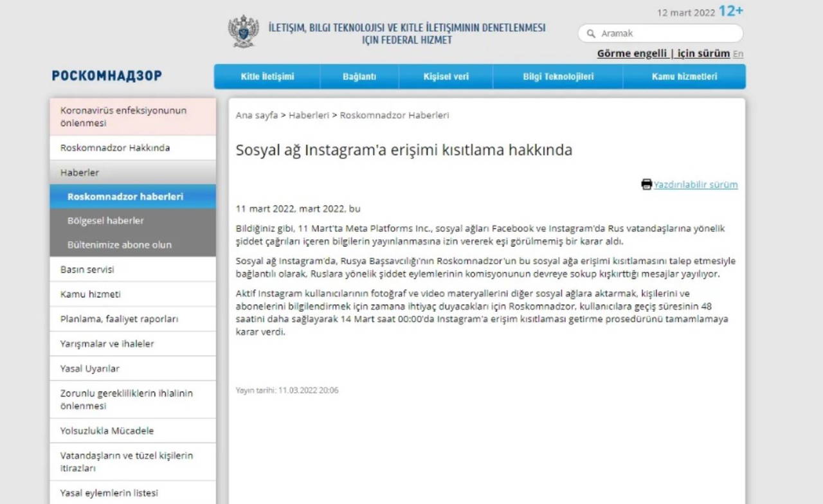
Task: Open the Haberleri breadcrumb link
Action: [x=309, y=115]
